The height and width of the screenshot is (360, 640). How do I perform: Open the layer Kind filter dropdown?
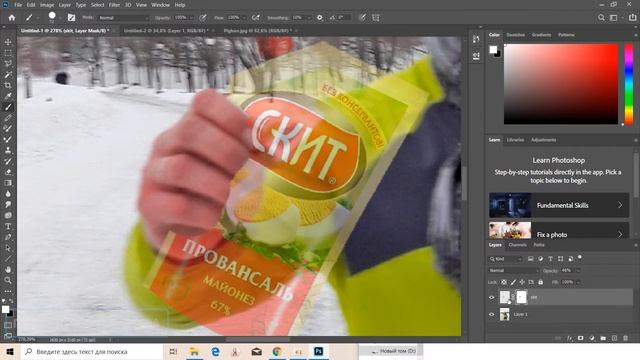pyautogui.click(x=506, y=259)
